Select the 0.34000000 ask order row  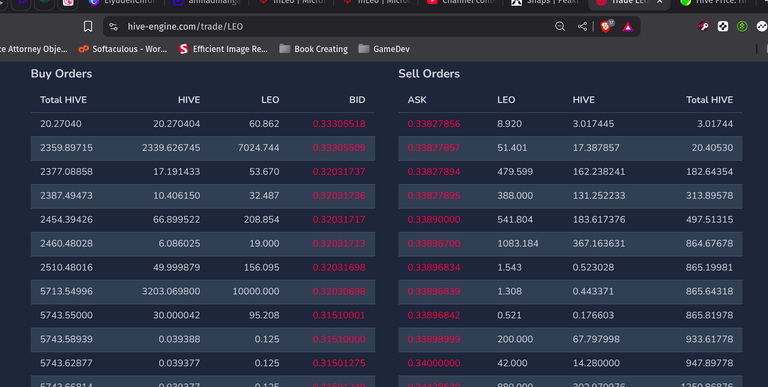click(570, 363)
